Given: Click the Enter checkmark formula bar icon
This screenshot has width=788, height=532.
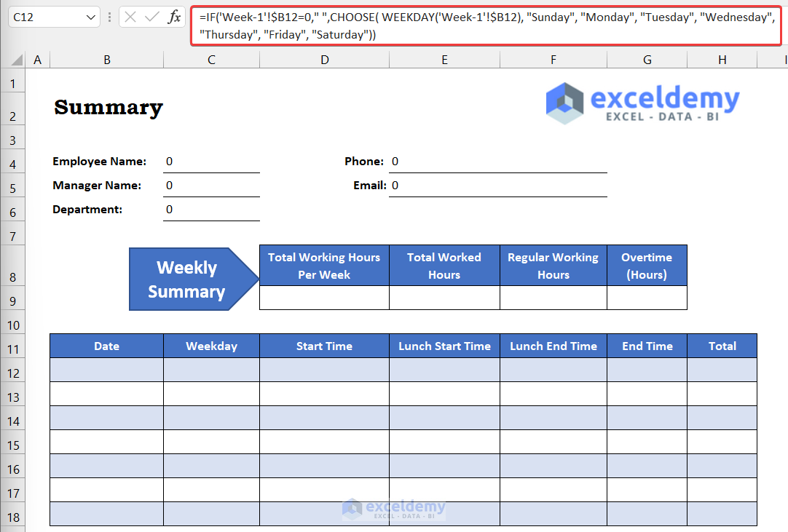Looking at the screenshot, I should click(151, 17).
